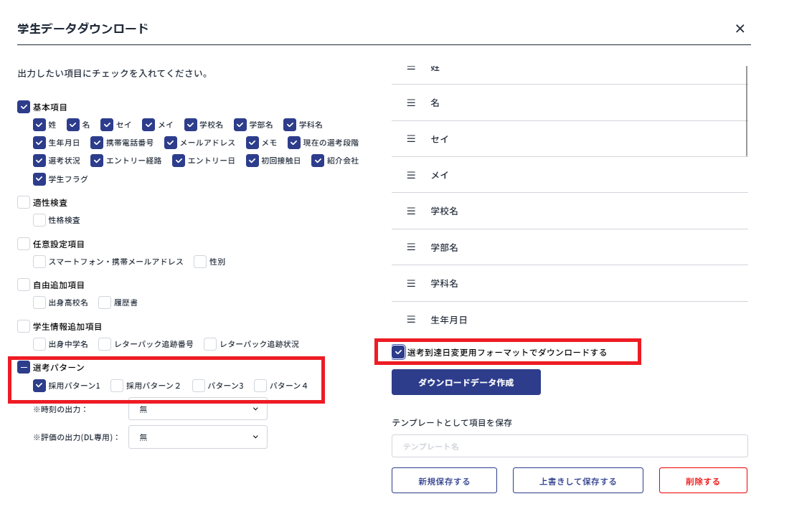812x509 pixels.
Task: Click the drag handle beside セイ
Action: (411, 139)
